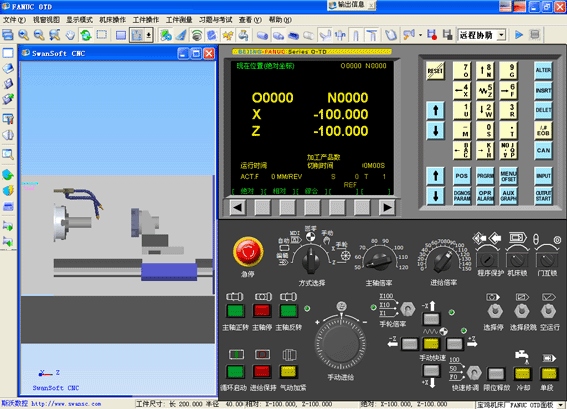Click the red emergency stop button

pyautogui.click(x=248, y=251)
